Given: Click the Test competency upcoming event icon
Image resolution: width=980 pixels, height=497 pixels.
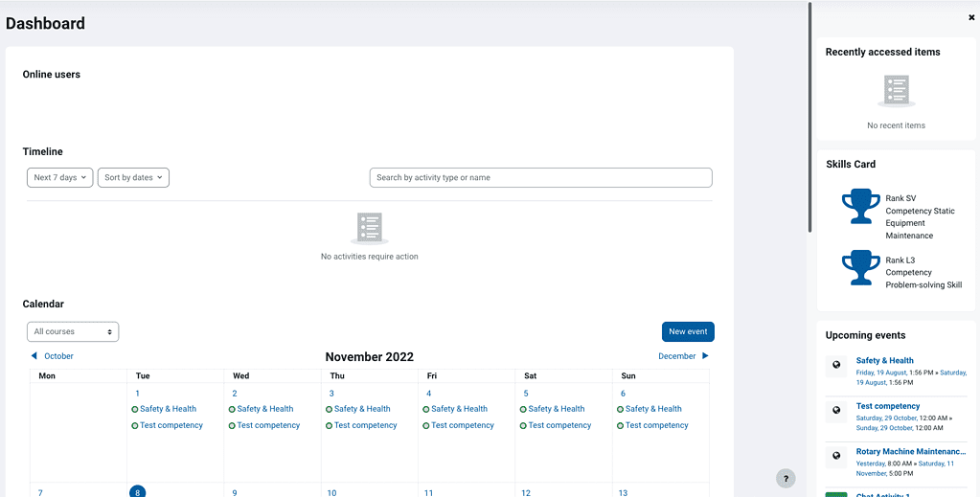Looking at the screenshot, I should tap(836, 412).
